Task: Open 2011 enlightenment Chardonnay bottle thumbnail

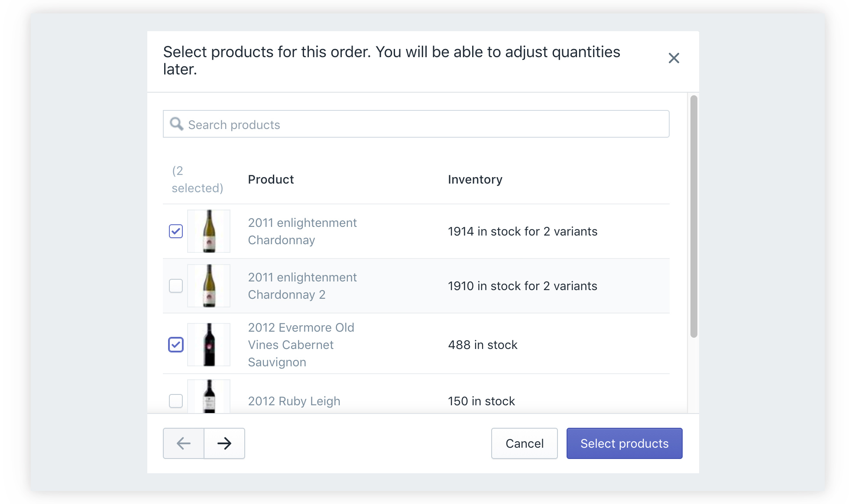Action: [x=209, y=231]
